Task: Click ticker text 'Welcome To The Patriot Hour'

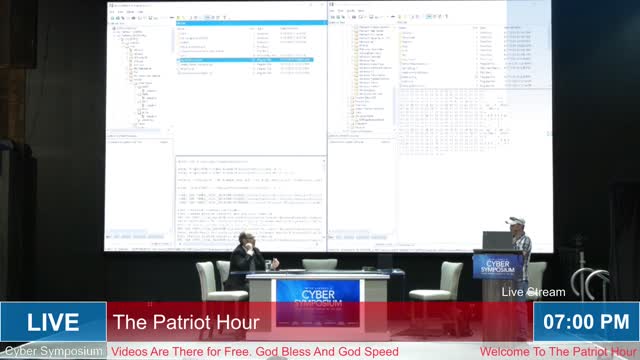Action: pos(558,351)
